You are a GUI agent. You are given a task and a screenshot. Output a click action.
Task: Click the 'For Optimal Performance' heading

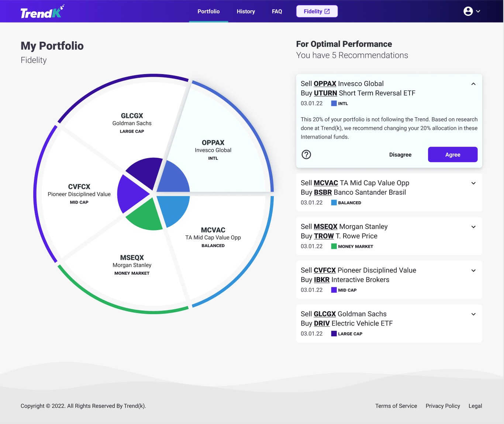[x=344, y=44]
